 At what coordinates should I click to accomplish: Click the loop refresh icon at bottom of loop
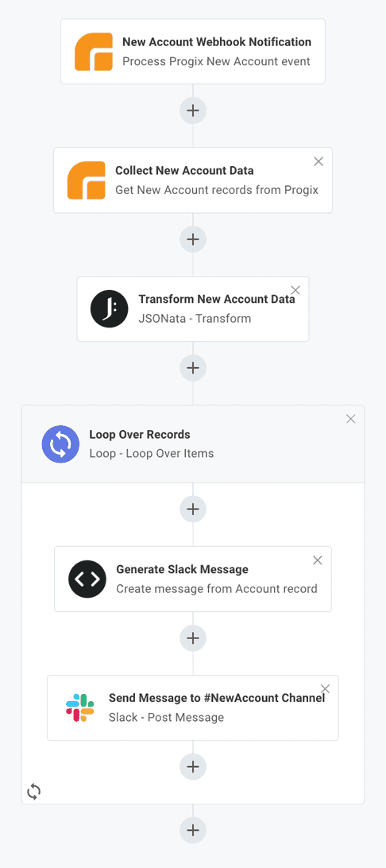(33, 791)
